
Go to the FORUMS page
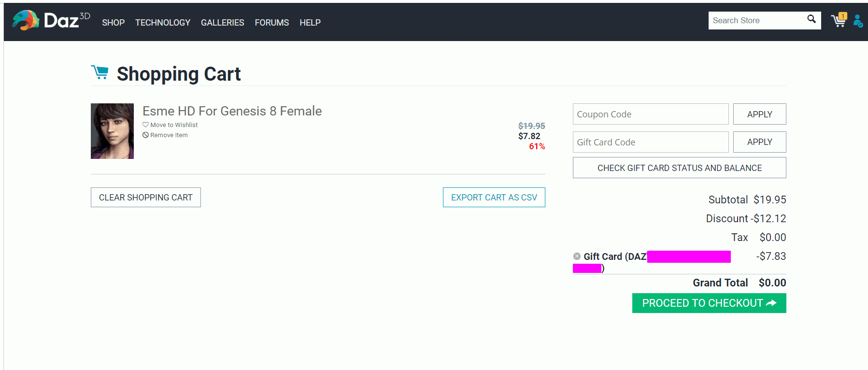click(x=272, y=23)
